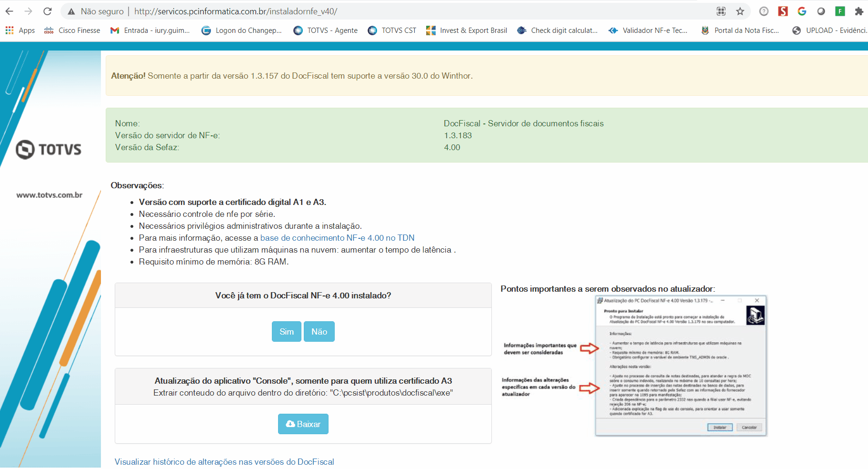Open the extensions puzzle piece menu
This screenshot has width=868, height=469.
(859, 11)
